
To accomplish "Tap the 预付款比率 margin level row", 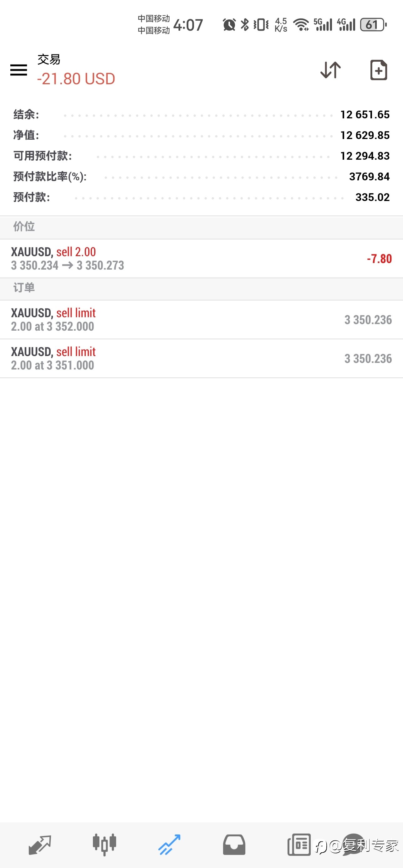I will [x=201, y=176].
